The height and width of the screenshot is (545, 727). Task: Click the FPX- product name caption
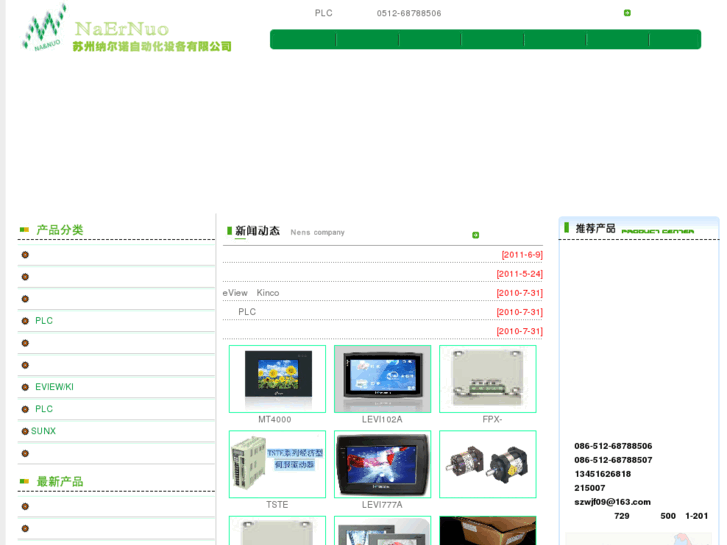492,420
